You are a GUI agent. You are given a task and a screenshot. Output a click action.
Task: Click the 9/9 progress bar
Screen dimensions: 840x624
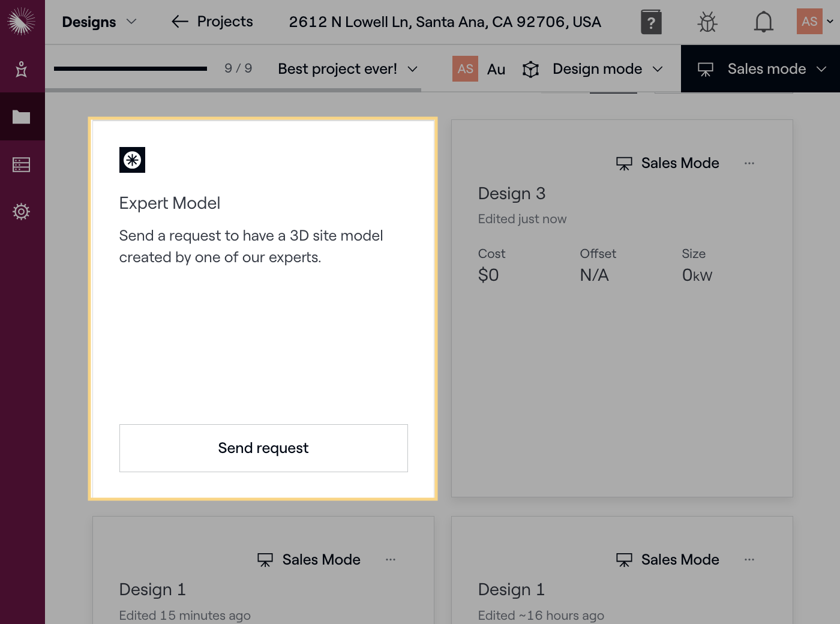click(130, 68)
